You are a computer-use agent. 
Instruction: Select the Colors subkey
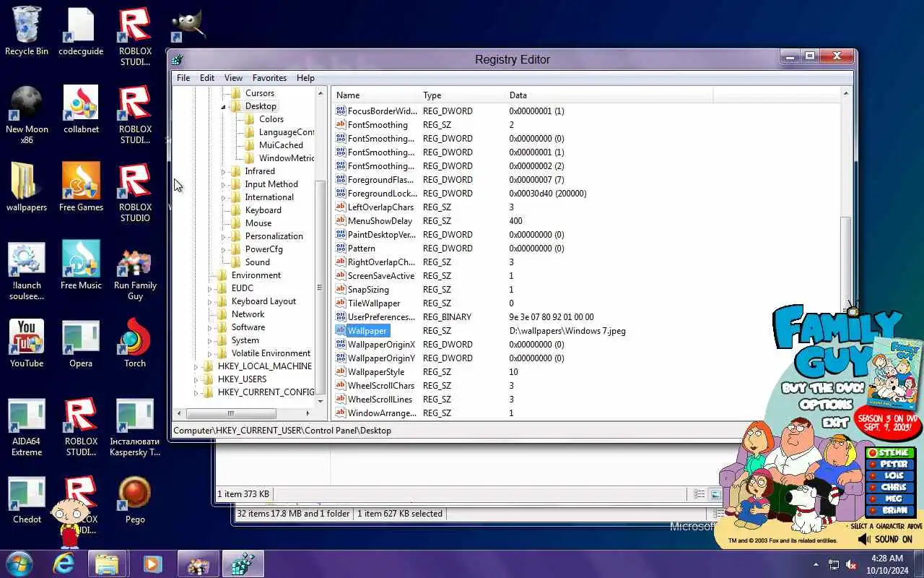271,119
